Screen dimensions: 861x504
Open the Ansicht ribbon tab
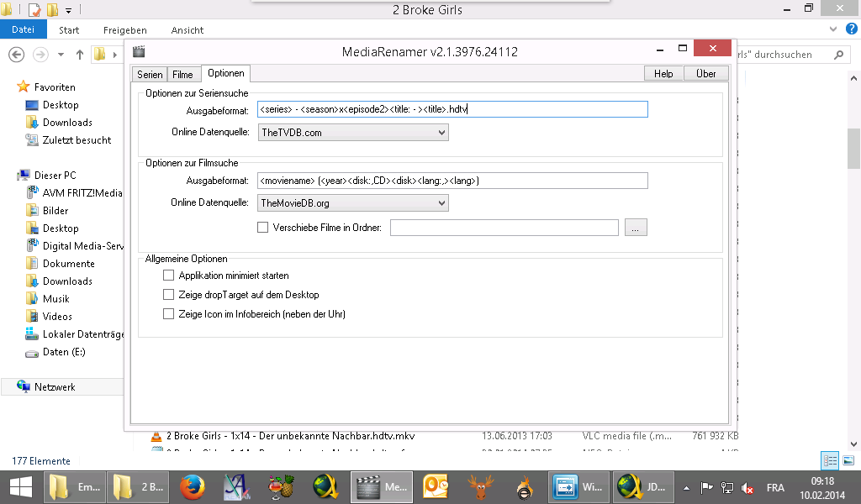coord(188,30)
